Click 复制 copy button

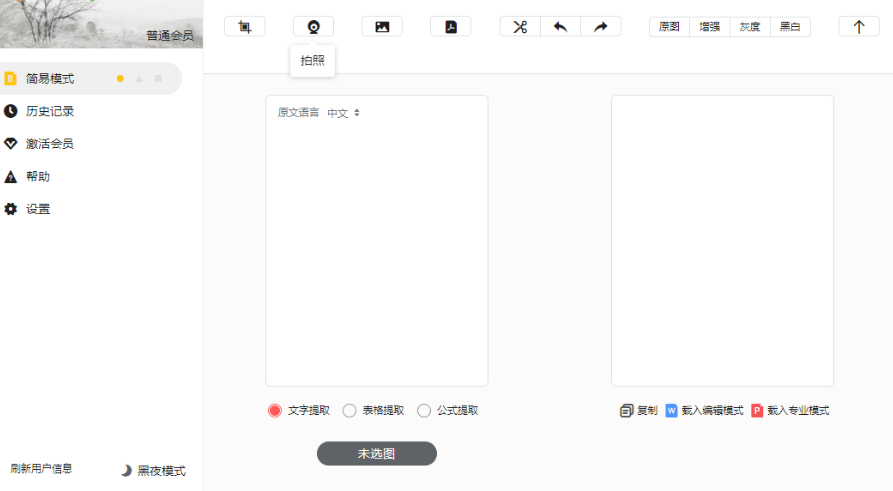[x=638, y=411]
